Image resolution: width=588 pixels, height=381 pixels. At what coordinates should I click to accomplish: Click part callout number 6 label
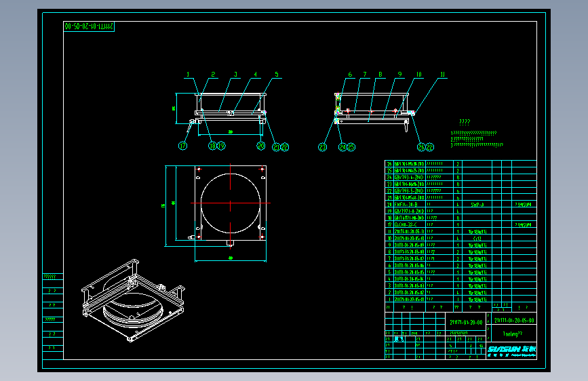[350, 75]
